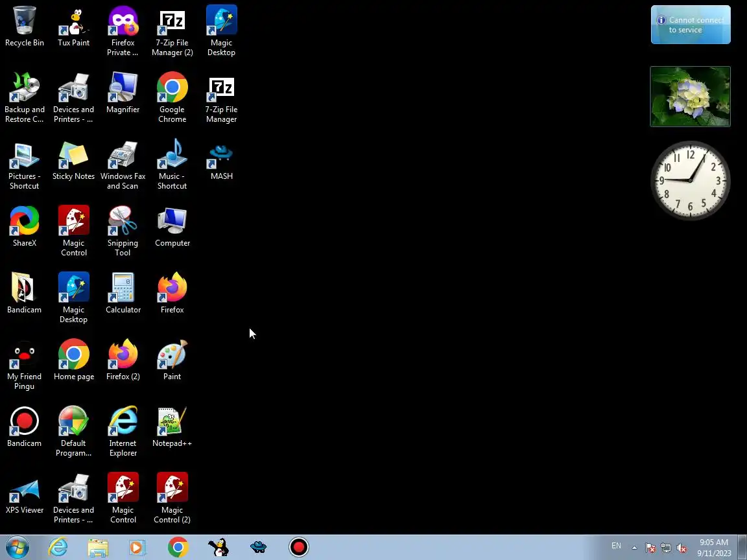Click the ShareX desktop icon
Viewport: 747px width, 560px height.
[x=24, y=226]
